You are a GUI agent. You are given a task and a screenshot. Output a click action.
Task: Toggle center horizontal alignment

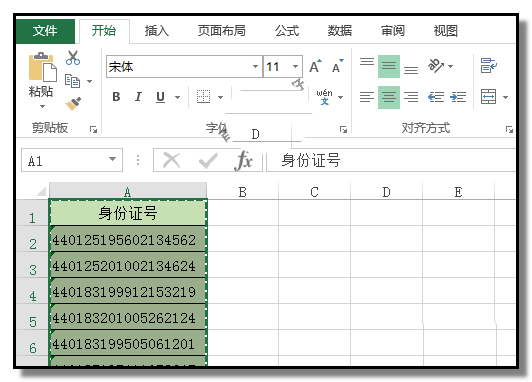[389, 97]
